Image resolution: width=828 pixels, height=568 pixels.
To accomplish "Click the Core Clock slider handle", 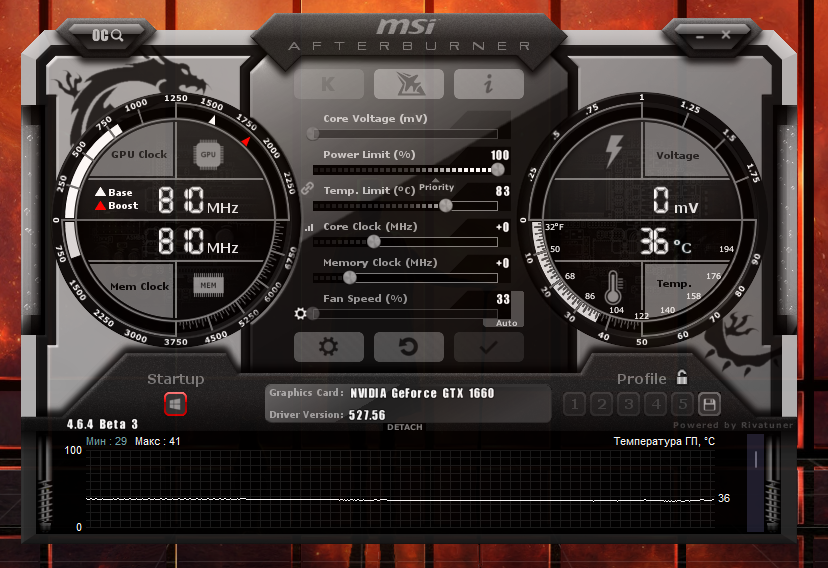I will click(374, 241).
